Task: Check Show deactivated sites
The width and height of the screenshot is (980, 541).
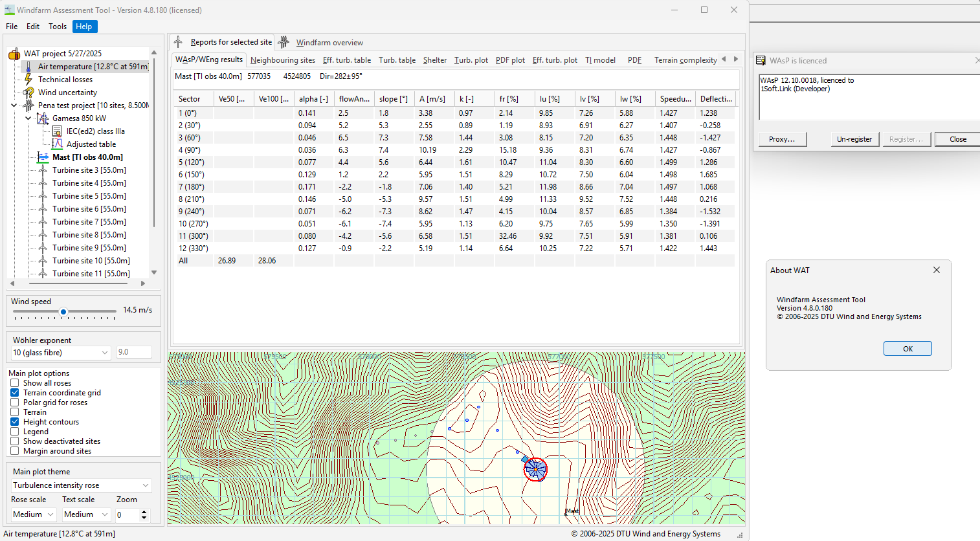Action: [14, 441]
